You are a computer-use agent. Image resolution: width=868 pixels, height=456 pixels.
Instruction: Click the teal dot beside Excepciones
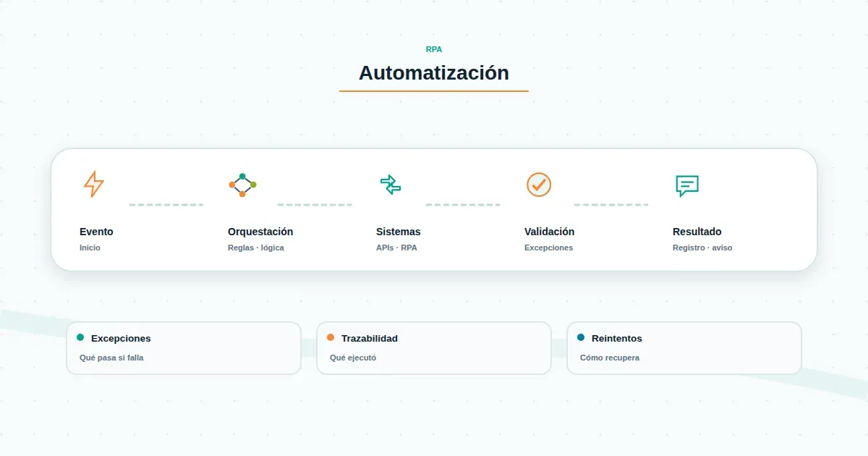[80, 337]
